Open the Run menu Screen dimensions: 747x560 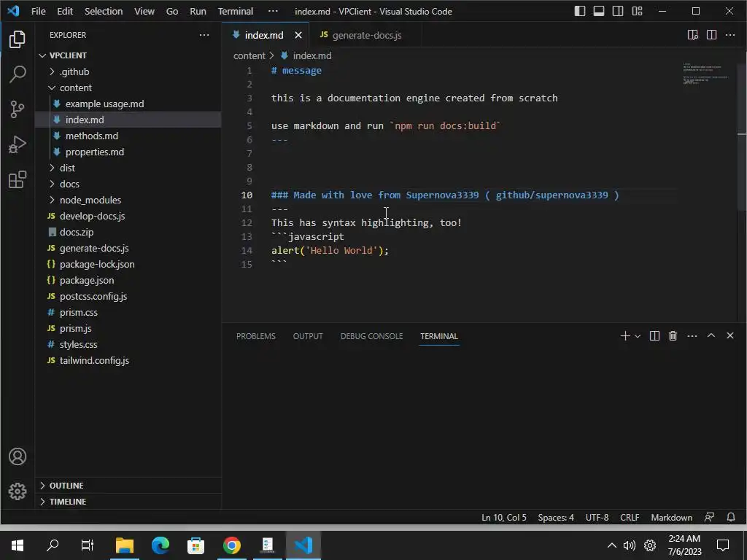[x=198, y=11]
